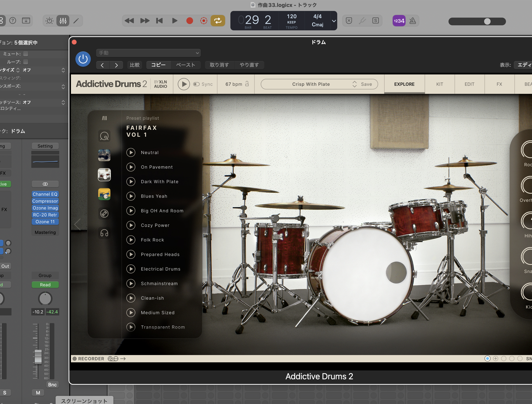Open the quantize オフ dropdown

(x=44, y=70)
